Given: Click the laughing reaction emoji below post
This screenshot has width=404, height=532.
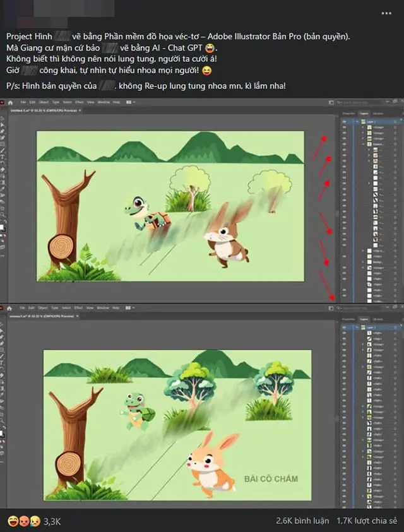Looking at the screenshot, I should [13, 521].
